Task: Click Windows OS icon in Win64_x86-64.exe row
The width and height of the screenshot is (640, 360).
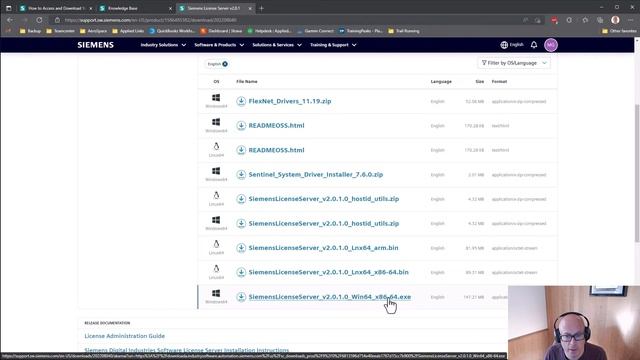Action: point(216,293)
